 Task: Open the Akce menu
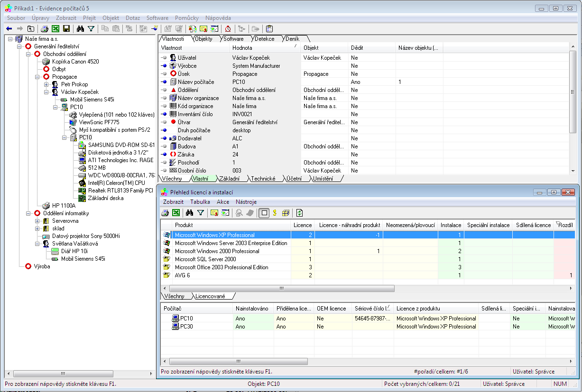[223, 202]
